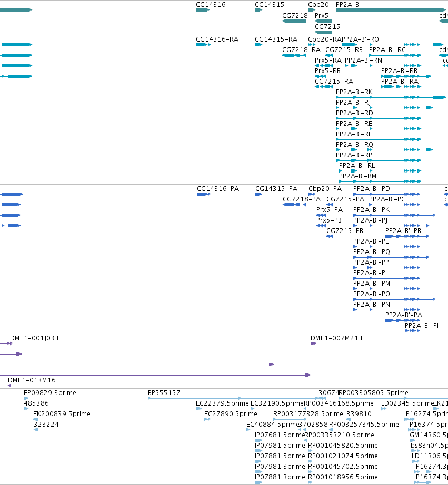
Task: Open the Prx5 gene label
Action: pos(321,15)
